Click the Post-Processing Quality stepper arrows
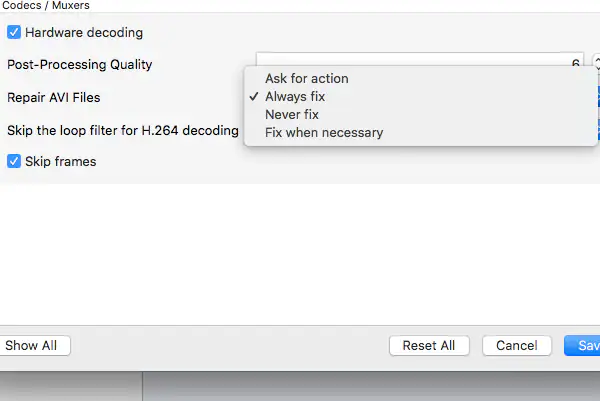The image size is (600, 401). click(x=596, y=63)
